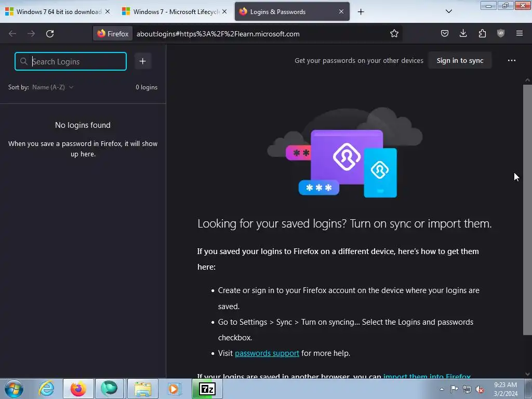Click the scrollbar down arrow
Viewport: 532px width, 399px height.
click(527, 374)
